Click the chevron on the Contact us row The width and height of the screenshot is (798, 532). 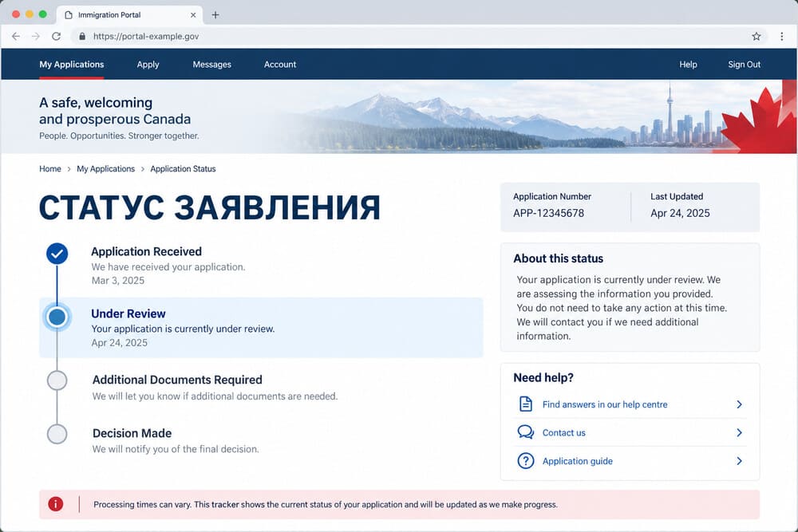739,432
